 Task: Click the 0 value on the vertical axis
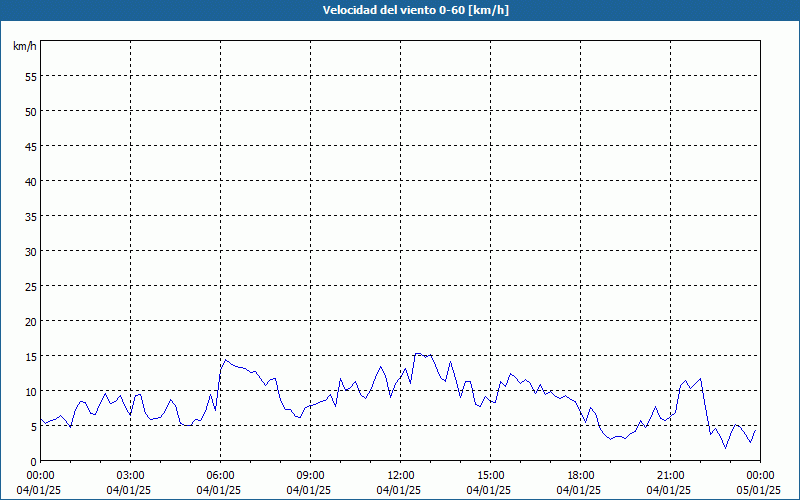click(x=34, y=462)
